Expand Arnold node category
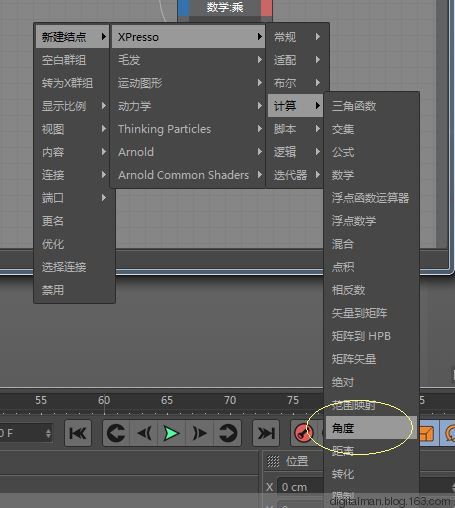 click(x=188, y=152)
